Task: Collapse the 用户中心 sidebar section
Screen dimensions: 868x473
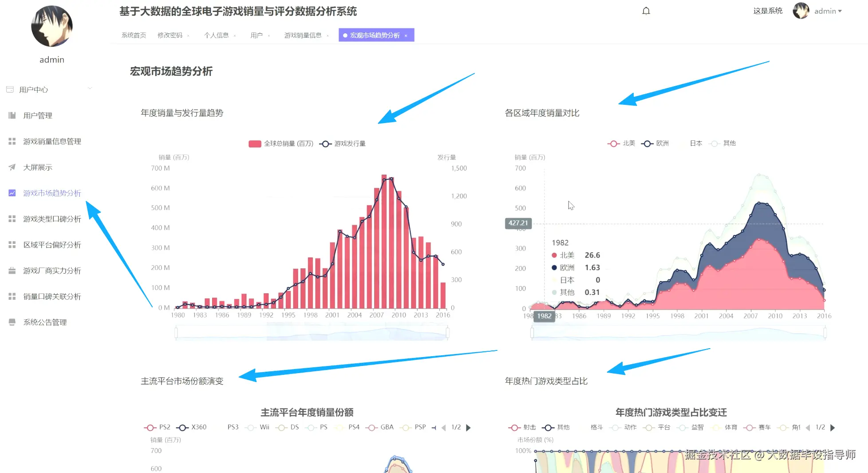Action: pyautogui.click(x=90, y=88)
